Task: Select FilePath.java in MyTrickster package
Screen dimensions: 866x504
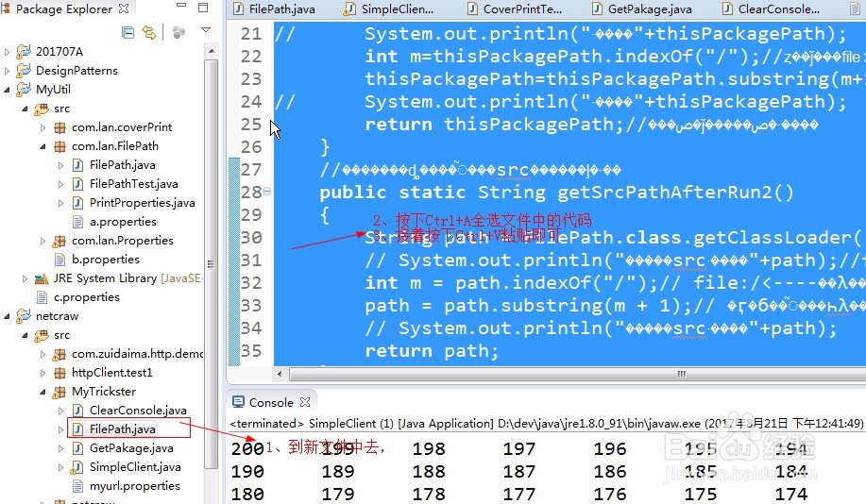Action: [122, 428]
